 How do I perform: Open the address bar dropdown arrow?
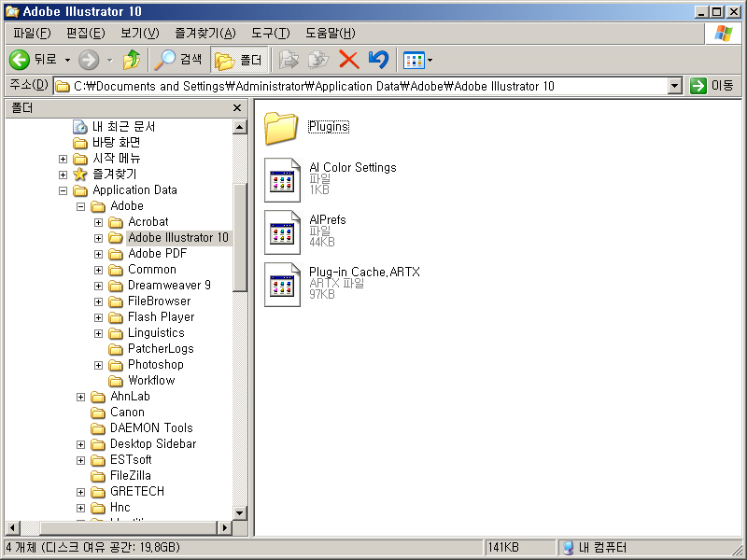674,86
